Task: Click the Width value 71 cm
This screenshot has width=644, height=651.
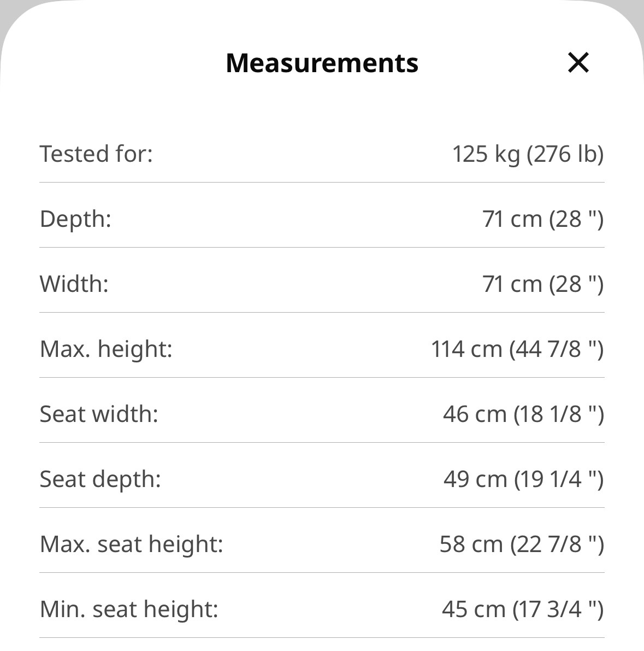Action: tap(543, 284)
